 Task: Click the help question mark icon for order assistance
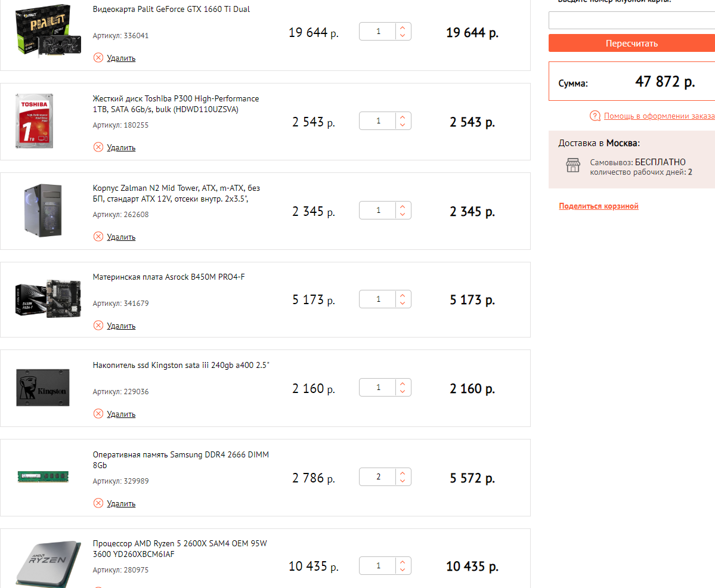(x=595, y=116)
